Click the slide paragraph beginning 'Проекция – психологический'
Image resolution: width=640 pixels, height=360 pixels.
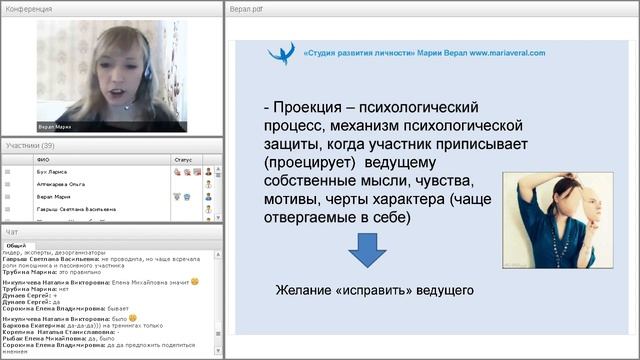point(396,162)
